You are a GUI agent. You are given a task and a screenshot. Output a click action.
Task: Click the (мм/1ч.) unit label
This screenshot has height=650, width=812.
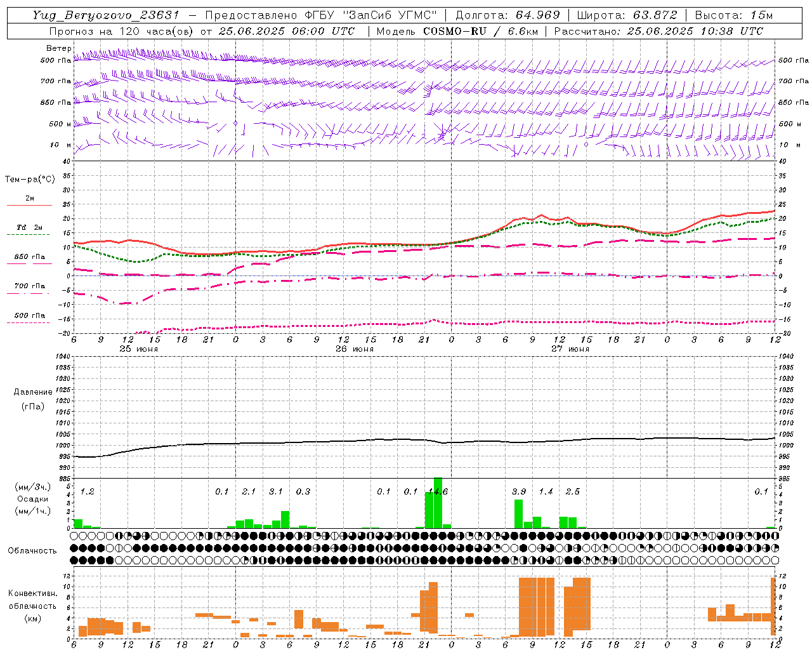(33, 511)
